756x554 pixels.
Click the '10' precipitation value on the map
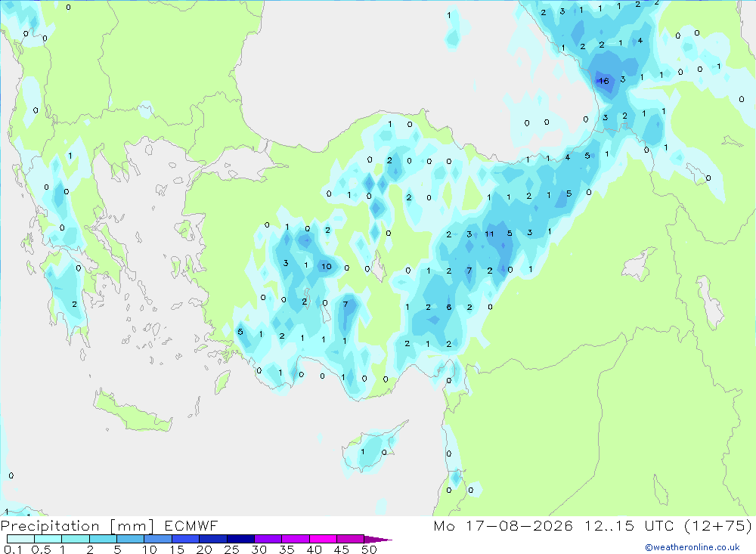[x=327, y=266]
